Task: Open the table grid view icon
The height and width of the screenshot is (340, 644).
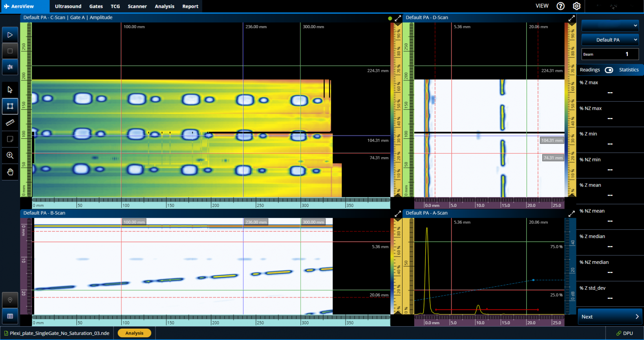Action: point(10,316)
